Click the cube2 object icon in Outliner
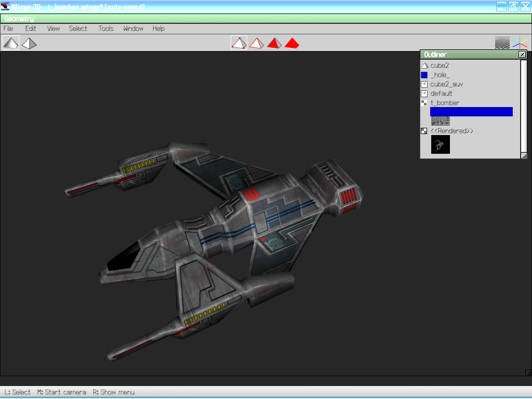532x399 pixels. [424, 65]
